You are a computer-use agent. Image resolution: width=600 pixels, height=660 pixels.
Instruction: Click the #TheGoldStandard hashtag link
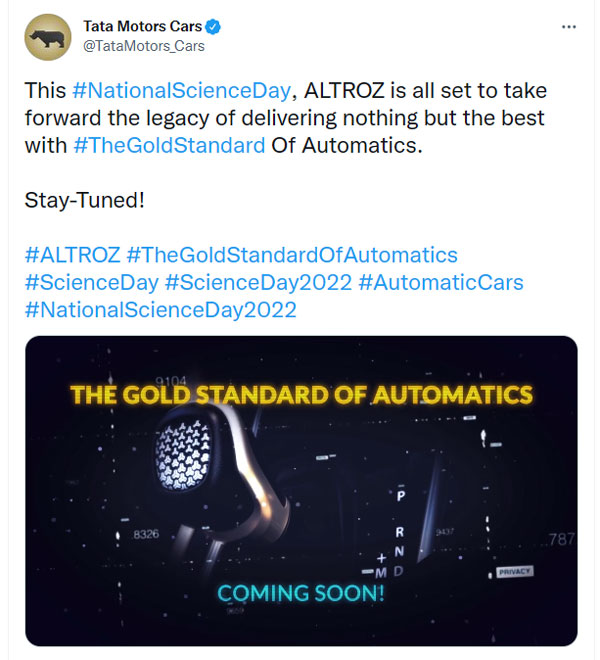[x=169, y=145]
